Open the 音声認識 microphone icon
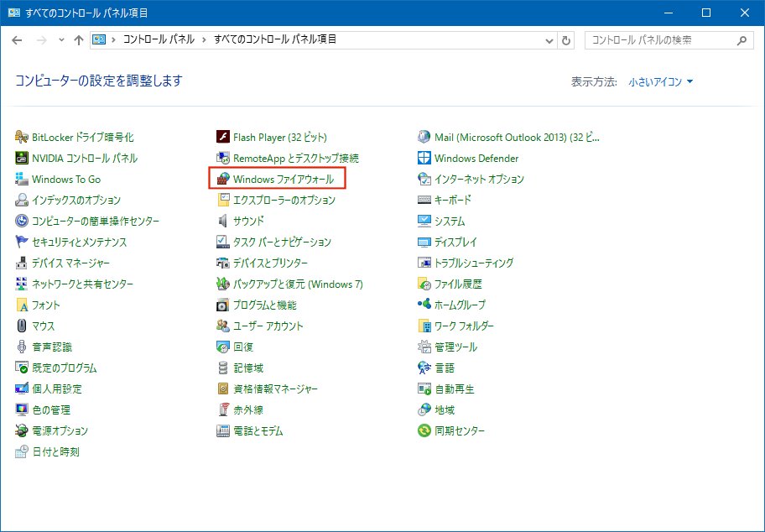Screen dimensions: 765x532 tap(22, 347)
